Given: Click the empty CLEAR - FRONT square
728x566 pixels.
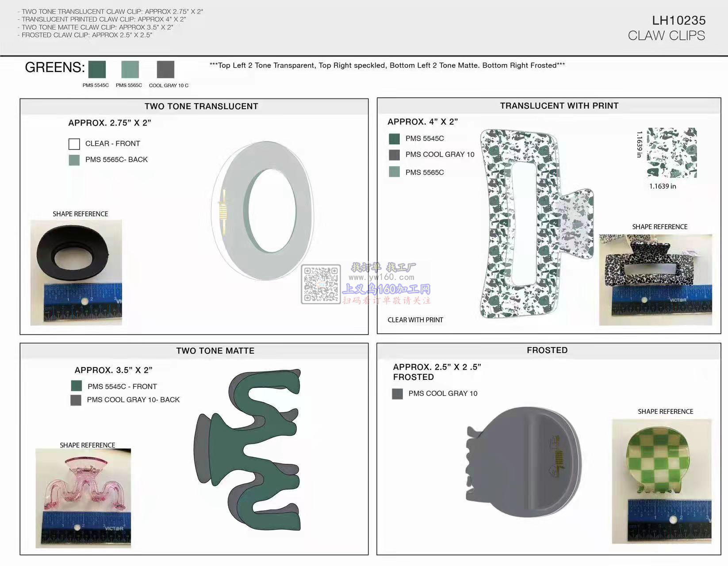Looking at the screenshot, I should click(74, 144).
